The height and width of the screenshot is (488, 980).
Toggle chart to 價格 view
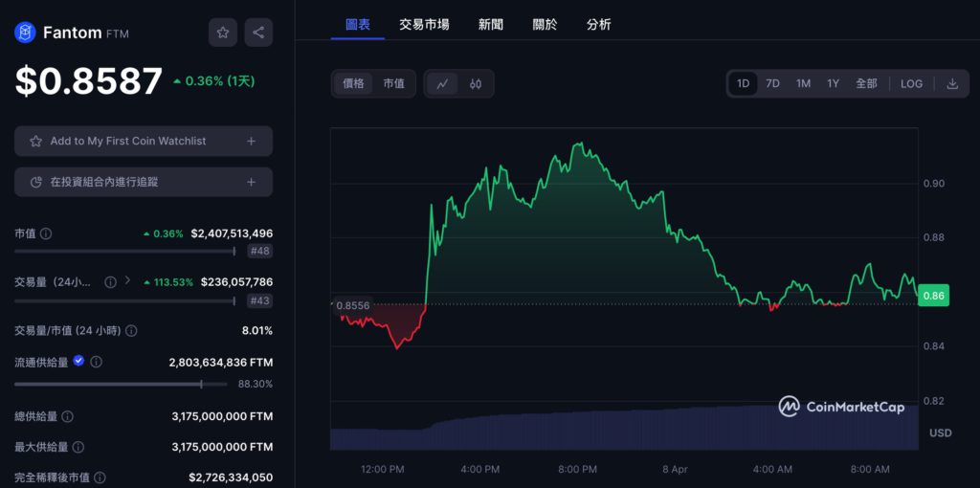353,84
